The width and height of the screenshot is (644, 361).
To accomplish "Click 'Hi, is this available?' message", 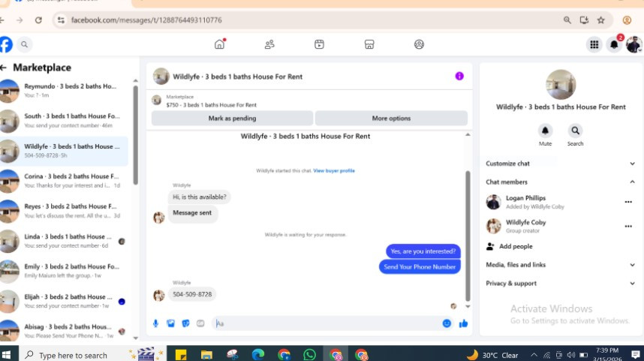I will [199, 197].
